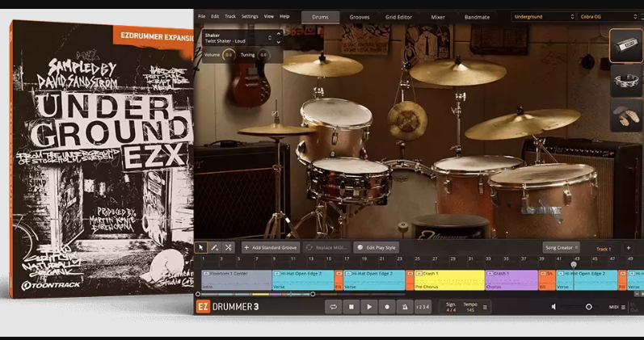The width and height of the screenshot is (644, 340).
Task: Open the Song Creator panel
Action: (x=561, y=248)
